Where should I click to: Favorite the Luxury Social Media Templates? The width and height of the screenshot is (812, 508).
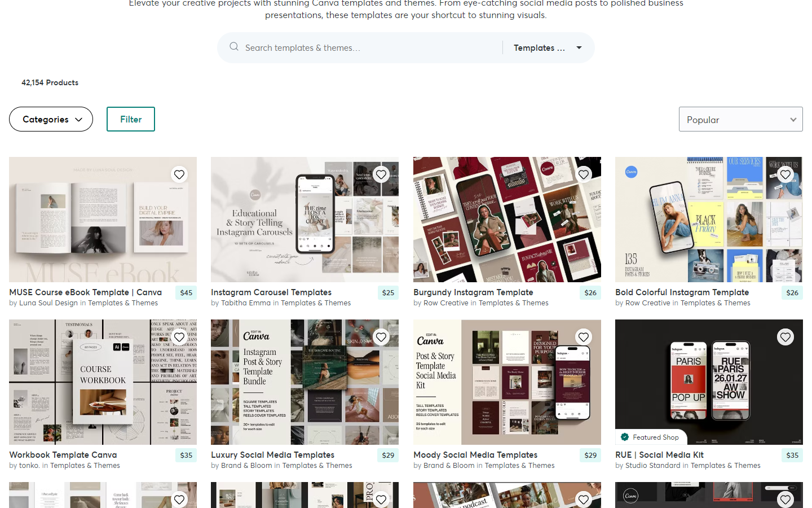tap(381, 337)
